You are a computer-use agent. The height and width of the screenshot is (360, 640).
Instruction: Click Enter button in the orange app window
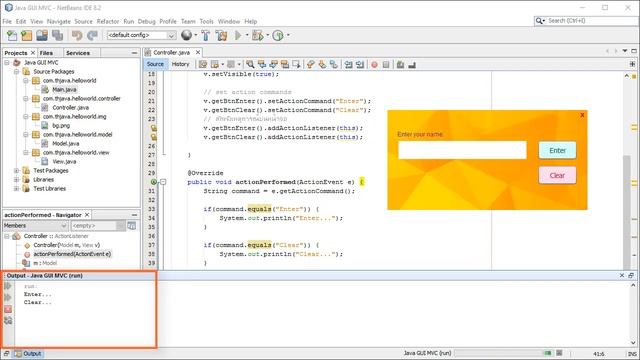coord(557,151)
